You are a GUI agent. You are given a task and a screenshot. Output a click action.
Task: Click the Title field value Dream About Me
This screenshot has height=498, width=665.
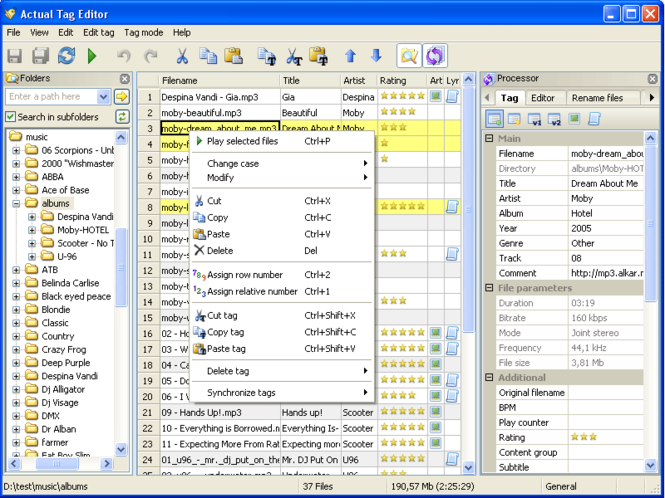(x=605, y=184)
